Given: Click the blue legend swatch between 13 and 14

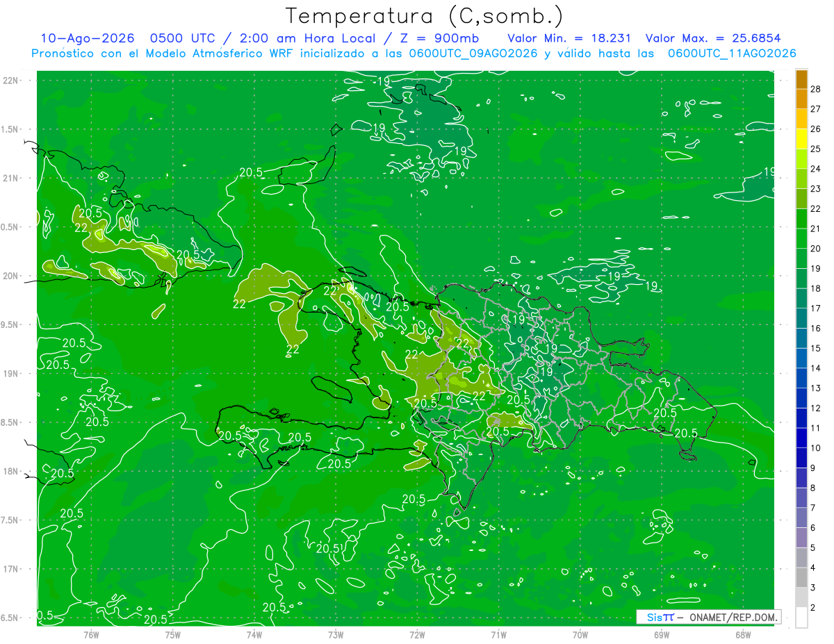Looking at the screenshot, I should pos(801,378).
